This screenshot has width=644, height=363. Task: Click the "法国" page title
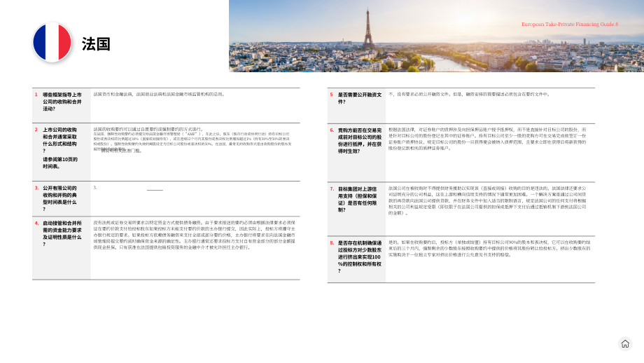tap(96, 44)
